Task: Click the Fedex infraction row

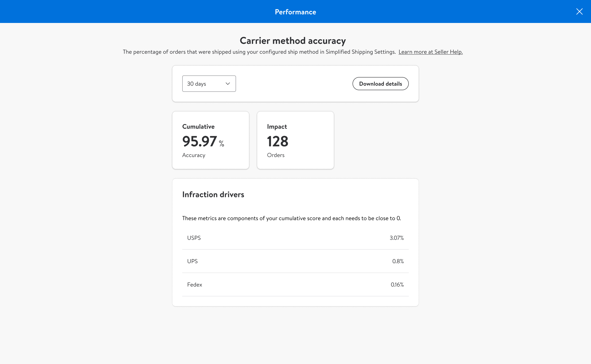Action: (x=295, y=284)
